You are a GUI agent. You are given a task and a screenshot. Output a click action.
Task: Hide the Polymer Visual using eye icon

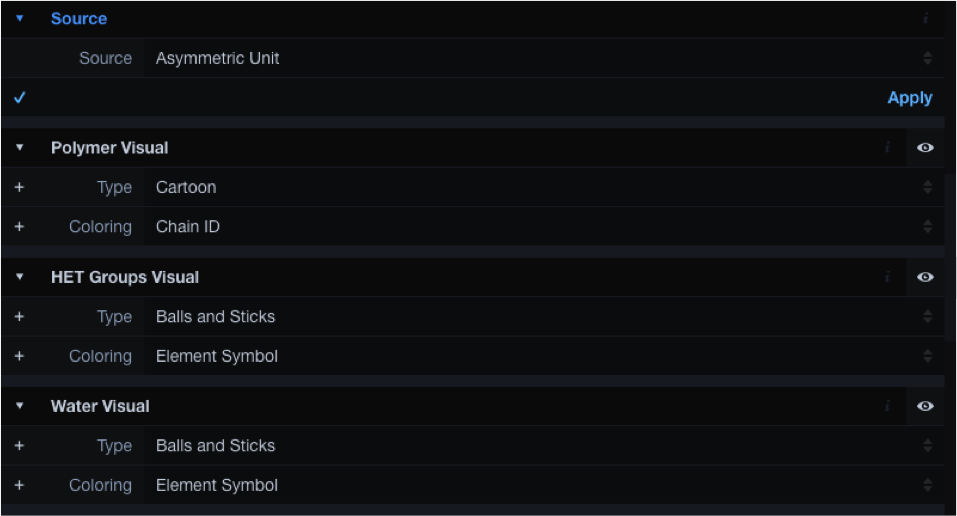pyautogui.click(x=925, y=148)
